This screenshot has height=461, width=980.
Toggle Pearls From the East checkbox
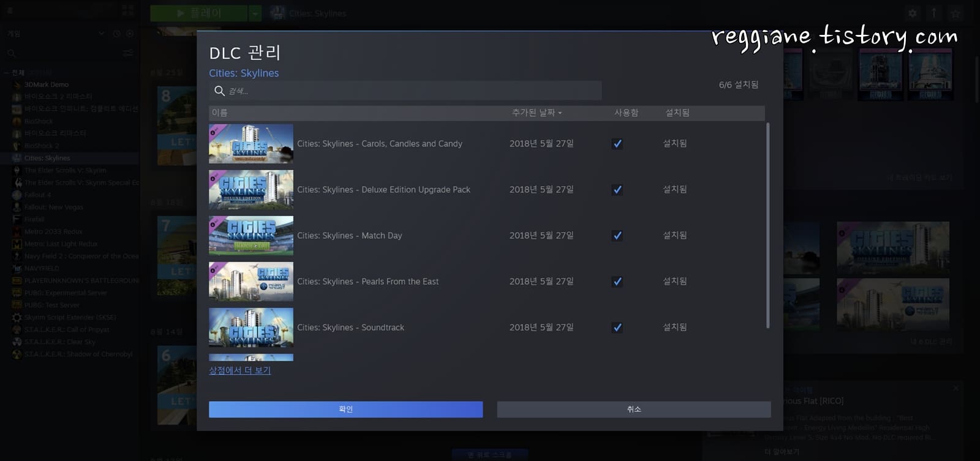(x=617, y=282)
